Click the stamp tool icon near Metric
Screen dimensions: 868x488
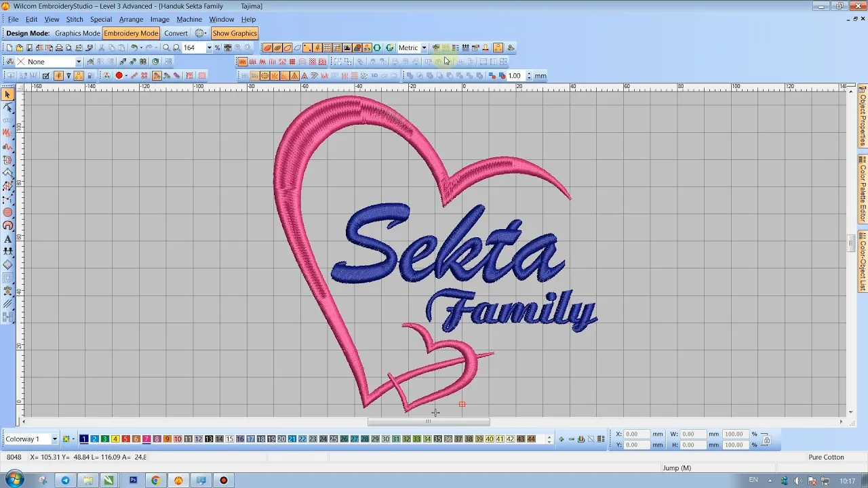pyautogui.click(x=486, y=47)
